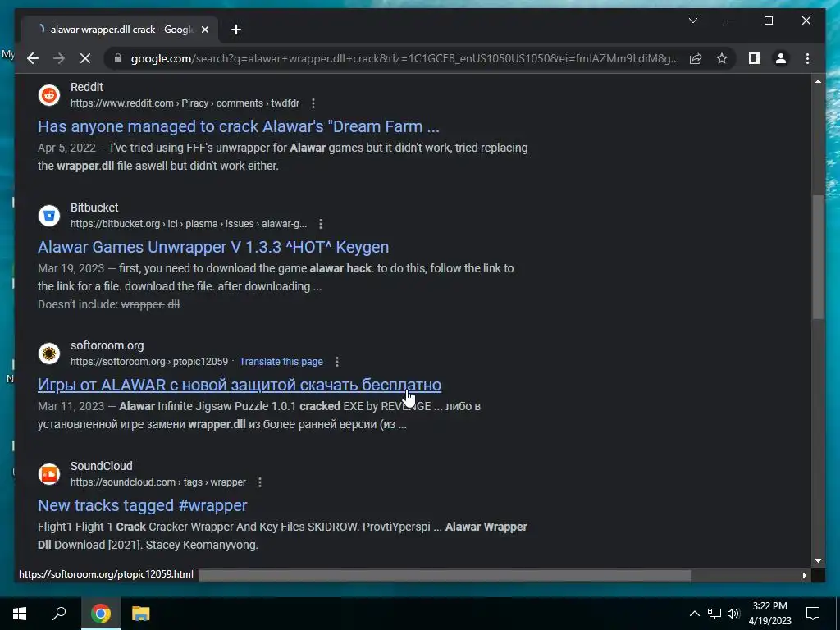The width and height of the screenshot is (840, 630).
Task: Click the softoroom.org favicon
Action: [48, 354]
